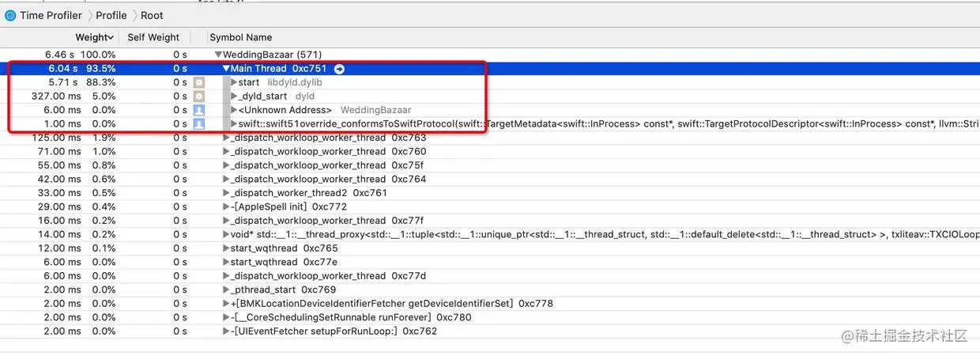Expand the swift51override_conformsToSwiftProtocol row

pyautogui.click(x=234, y=124)
